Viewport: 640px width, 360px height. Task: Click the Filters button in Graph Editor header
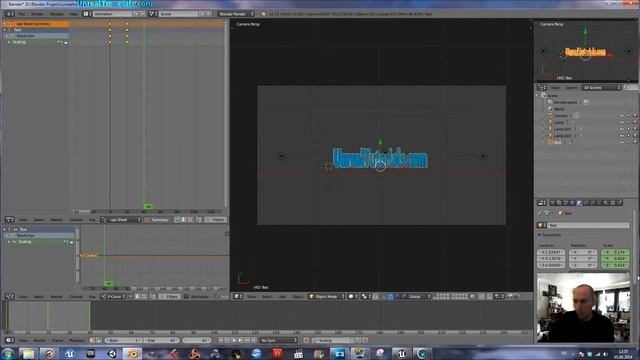[169, 297]
